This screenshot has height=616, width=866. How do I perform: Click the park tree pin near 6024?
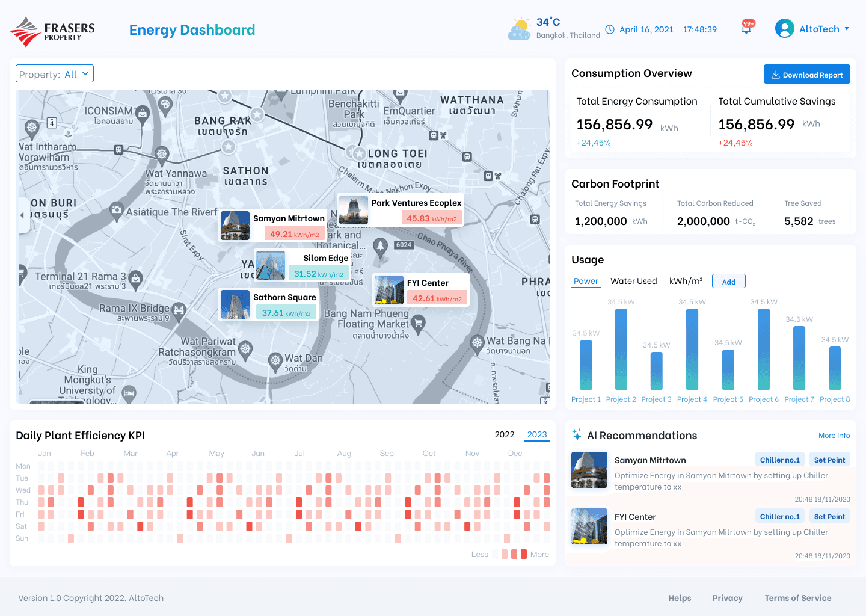380,246
